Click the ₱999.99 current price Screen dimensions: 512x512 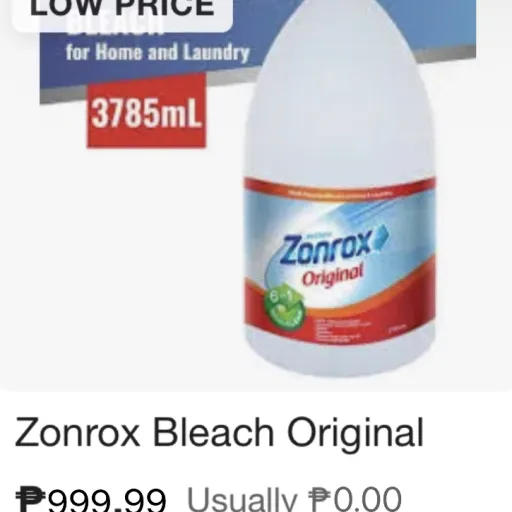pos(91,499)
